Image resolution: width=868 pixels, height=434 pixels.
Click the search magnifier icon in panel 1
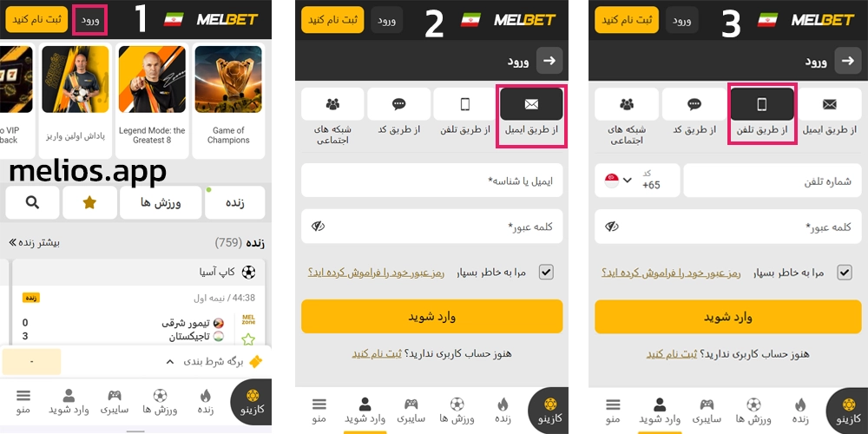tap(32, 202)
